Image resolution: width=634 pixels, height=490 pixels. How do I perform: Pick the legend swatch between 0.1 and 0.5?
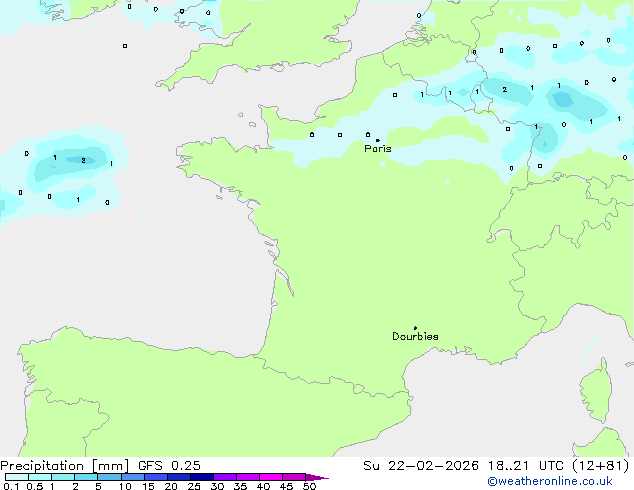(17, 477)
